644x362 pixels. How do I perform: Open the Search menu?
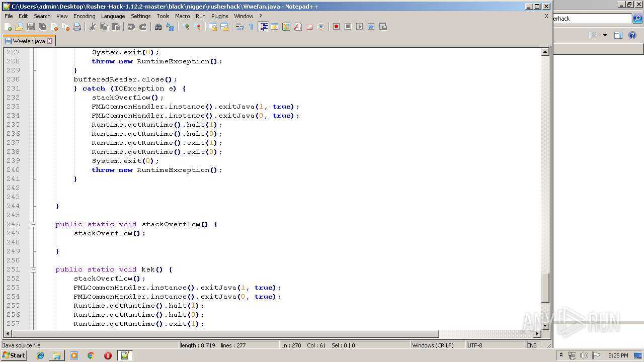click(42, 16)
